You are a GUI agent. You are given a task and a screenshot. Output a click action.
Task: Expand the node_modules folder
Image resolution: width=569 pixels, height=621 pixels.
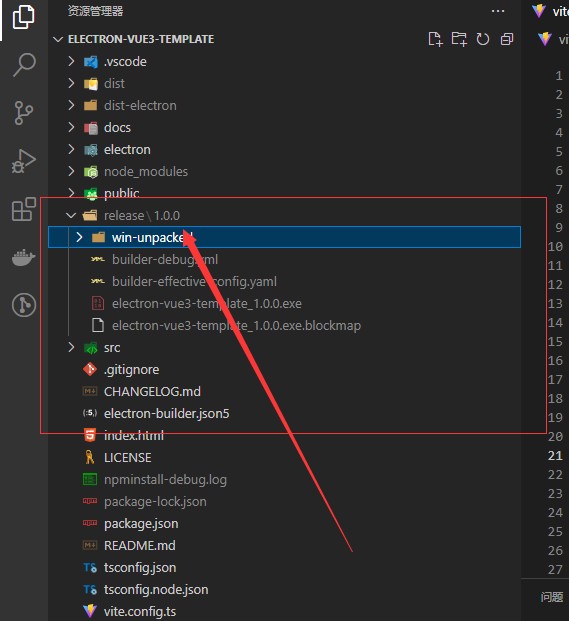tap(71, 171)
